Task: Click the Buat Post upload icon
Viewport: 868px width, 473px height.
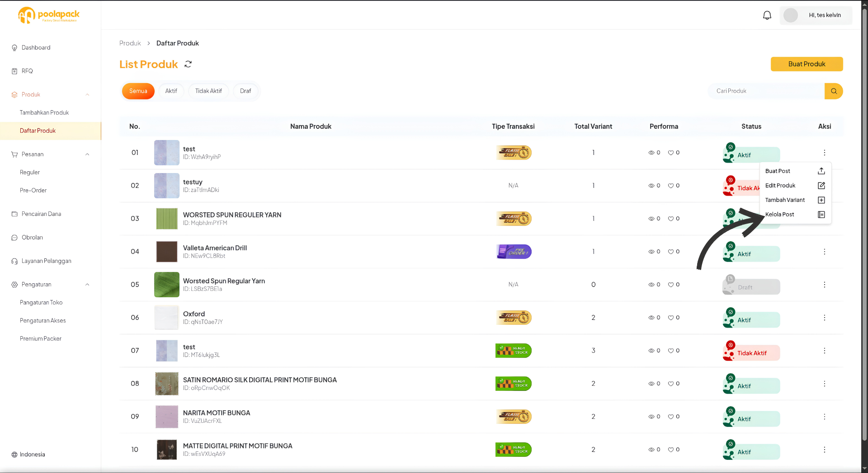Action: pyautogui.click(x=821, y=171)
